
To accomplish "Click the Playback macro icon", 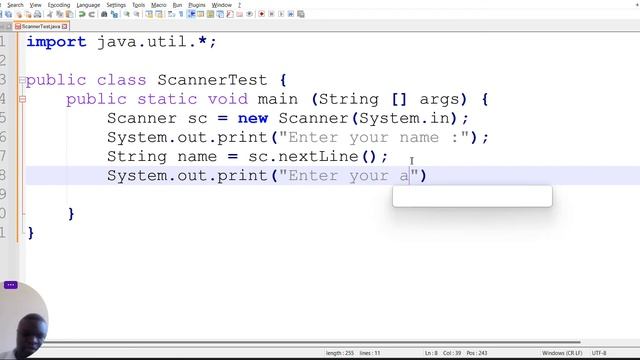I will [x=281, y=14].
